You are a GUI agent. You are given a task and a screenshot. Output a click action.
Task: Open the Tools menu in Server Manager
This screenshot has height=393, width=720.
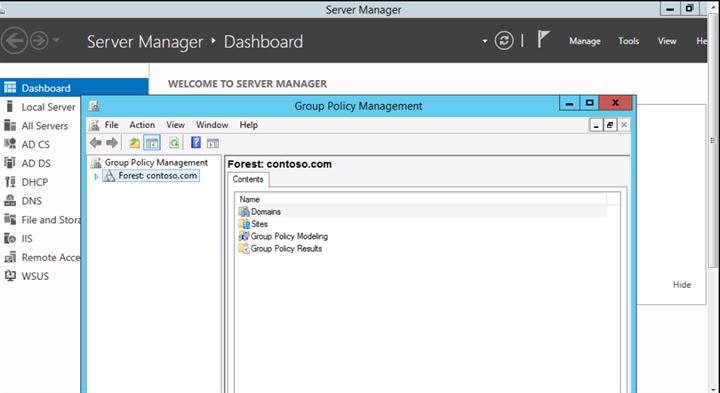pyautogui.click(x=628, y=41)
